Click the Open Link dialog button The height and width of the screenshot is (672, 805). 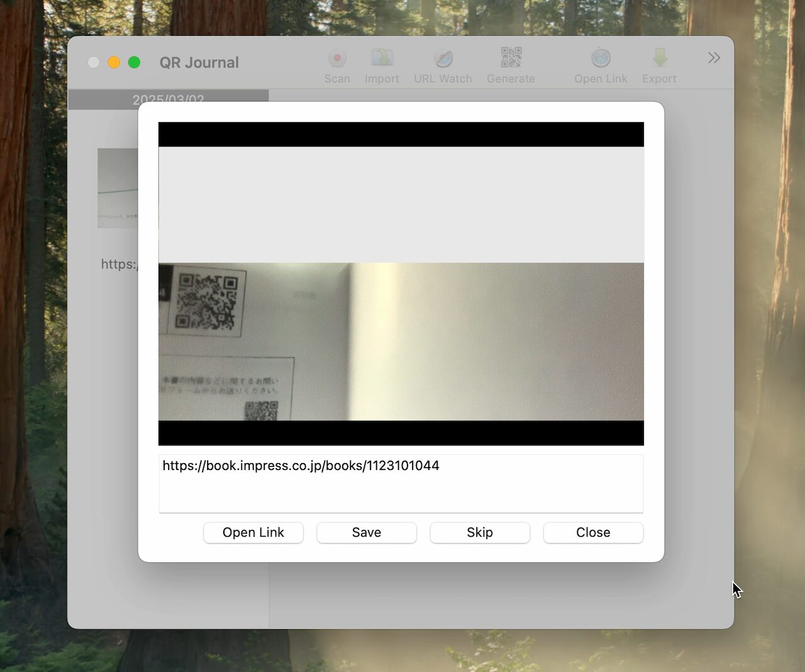pos(253,532)
